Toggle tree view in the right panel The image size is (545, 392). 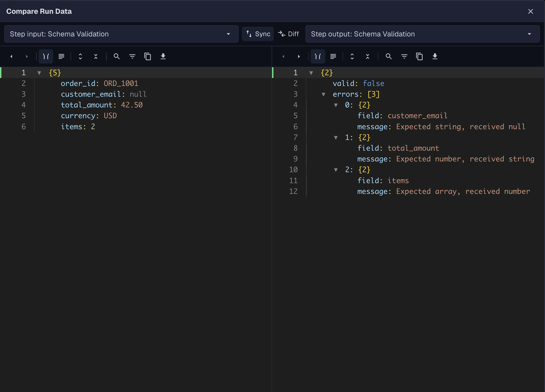point(318,56)
